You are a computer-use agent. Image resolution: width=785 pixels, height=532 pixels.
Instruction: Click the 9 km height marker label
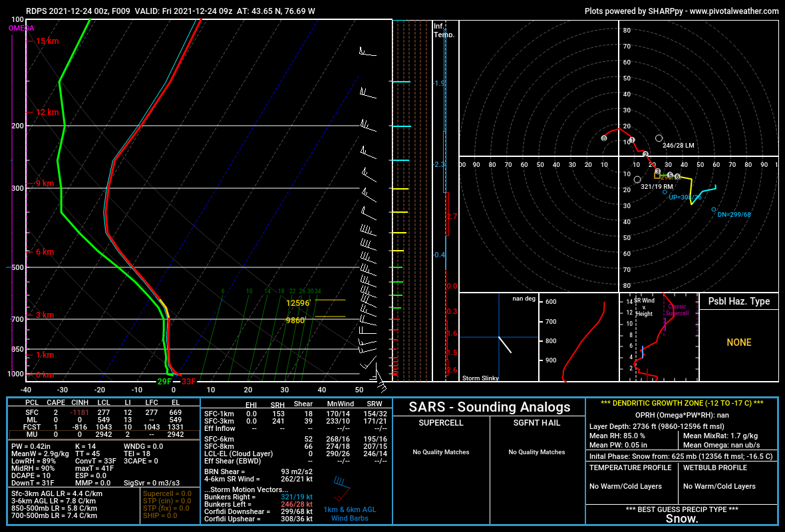(x=45, y=183)
